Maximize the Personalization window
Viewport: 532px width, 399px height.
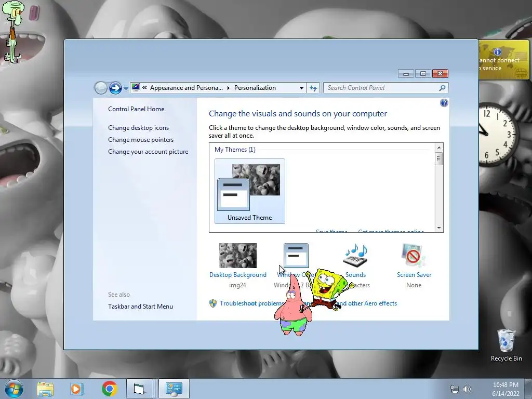[423, 74]
